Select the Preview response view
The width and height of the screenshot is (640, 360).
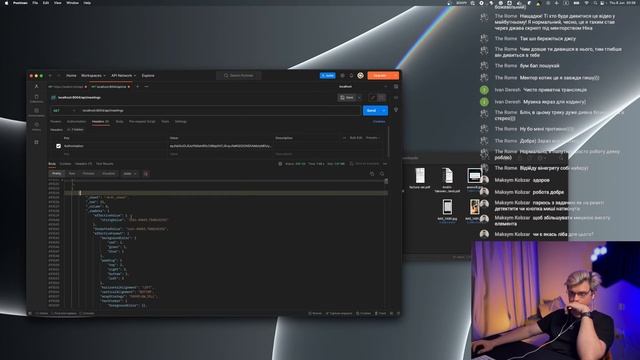tap(89, 174)
